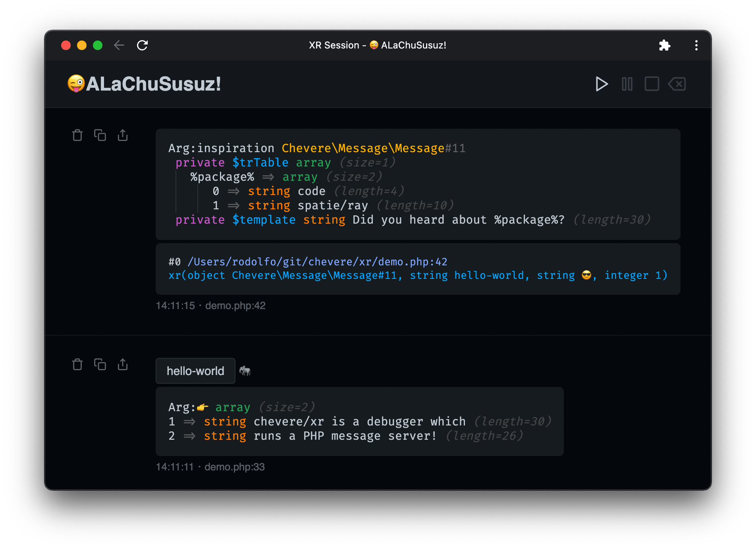756x549 pixels.
Task: Reload the XR session page
Action: point(142,45)
